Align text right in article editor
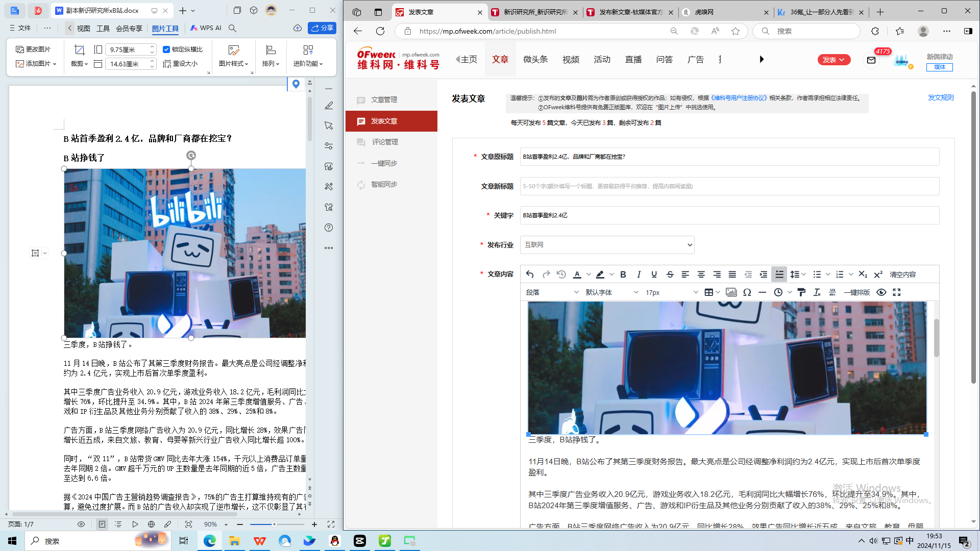This screenshot has width=980, height=551. (717, 274)
